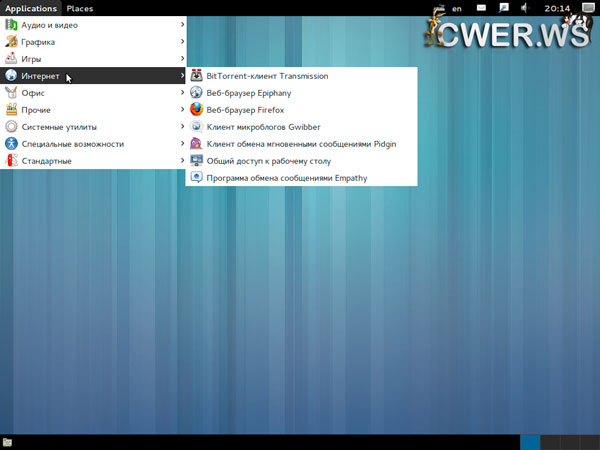This screenshot has width=600, height=450.
Task: Open the Places menu in the top panel
Action: (80, 8)
